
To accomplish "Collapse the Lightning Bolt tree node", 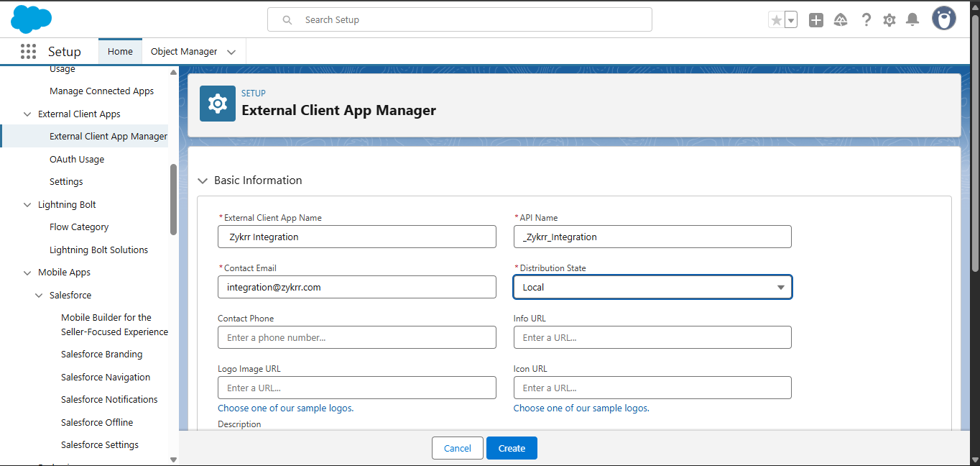I will [x=27, y=205].
